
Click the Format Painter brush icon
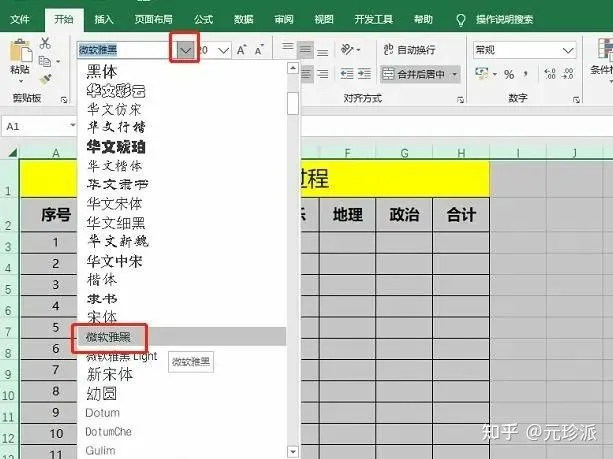tap(45, 81)
